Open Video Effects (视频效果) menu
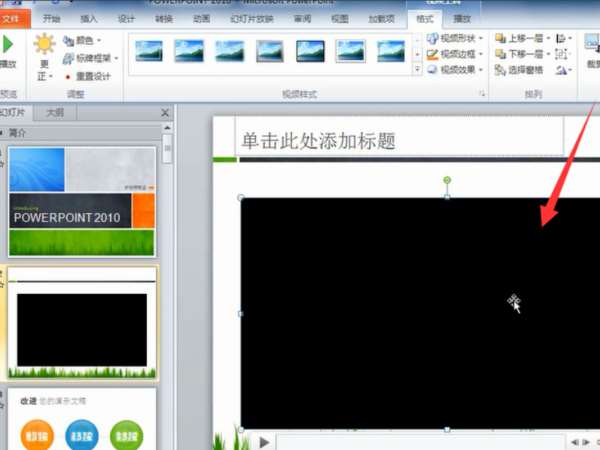 (x=455, y=70)
